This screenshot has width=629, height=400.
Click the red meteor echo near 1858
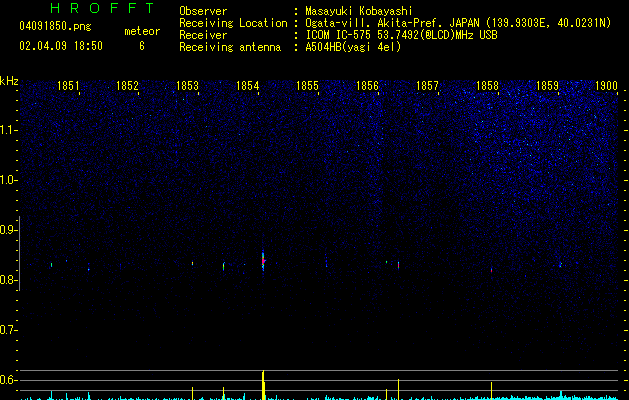[x=491, y=270]
